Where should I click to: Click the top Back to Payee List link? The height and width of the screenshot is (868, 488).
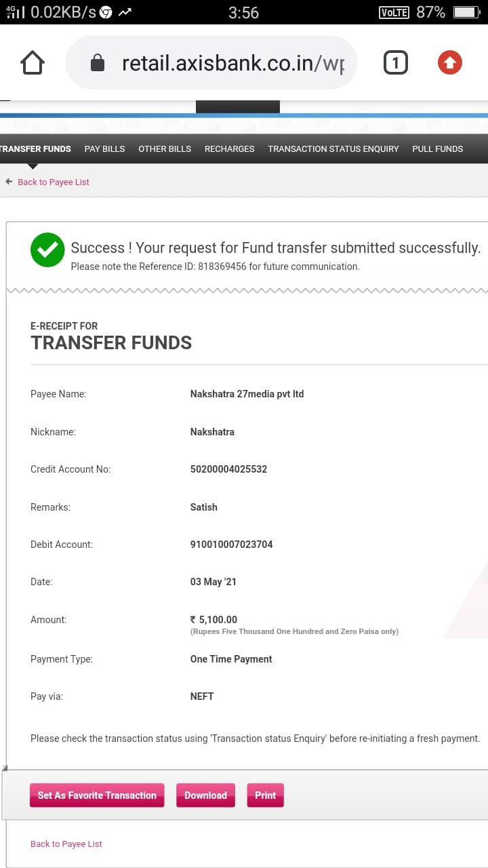pyautogui.click(x=54, y=182)
